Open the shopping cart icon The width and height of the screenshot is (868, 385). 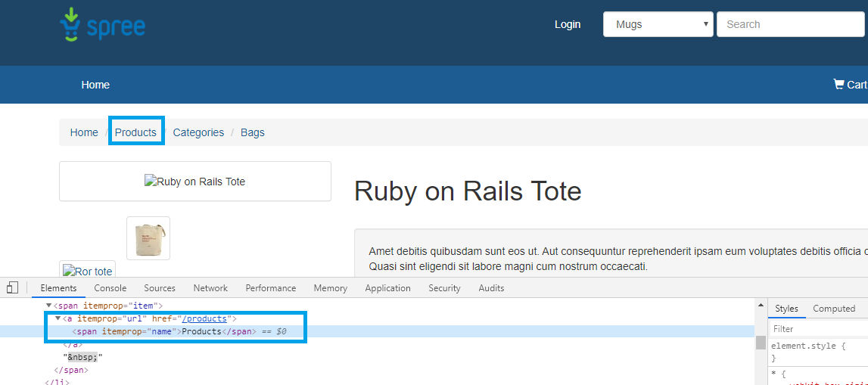click(838, 84)
